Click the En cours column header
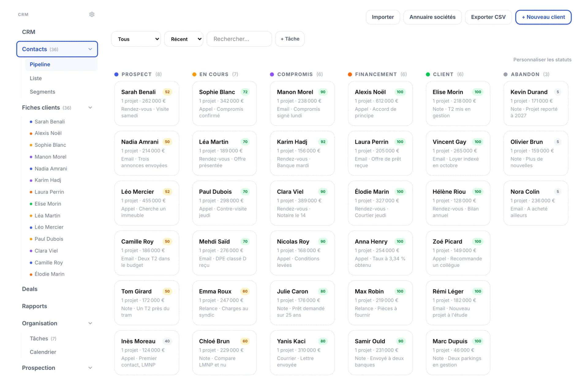This screenshot has height=376, width=588. point(215,74)
